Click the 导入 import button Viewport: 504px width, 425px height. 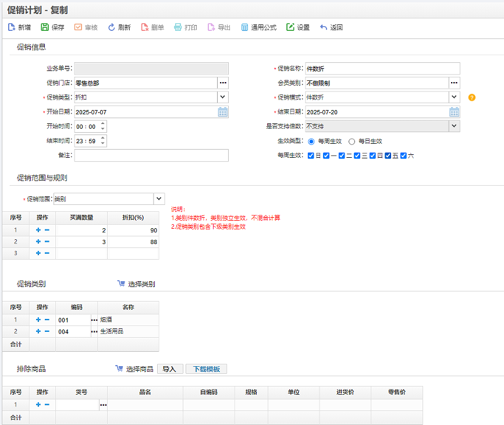[x=170, y=369]
